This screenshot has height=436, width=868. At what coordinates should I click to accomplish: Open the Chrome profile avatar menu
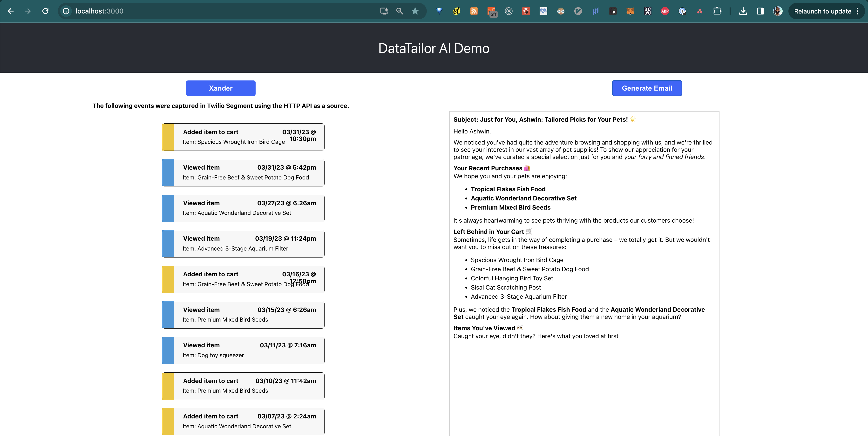click(x=778, y=11)
